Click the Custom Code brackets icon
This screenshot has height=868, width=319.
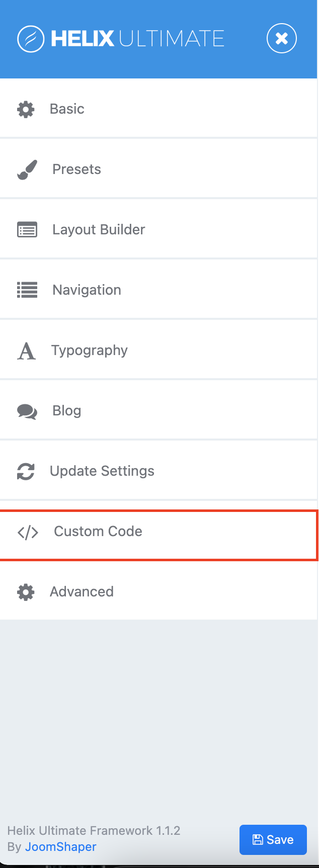(28, 532)
